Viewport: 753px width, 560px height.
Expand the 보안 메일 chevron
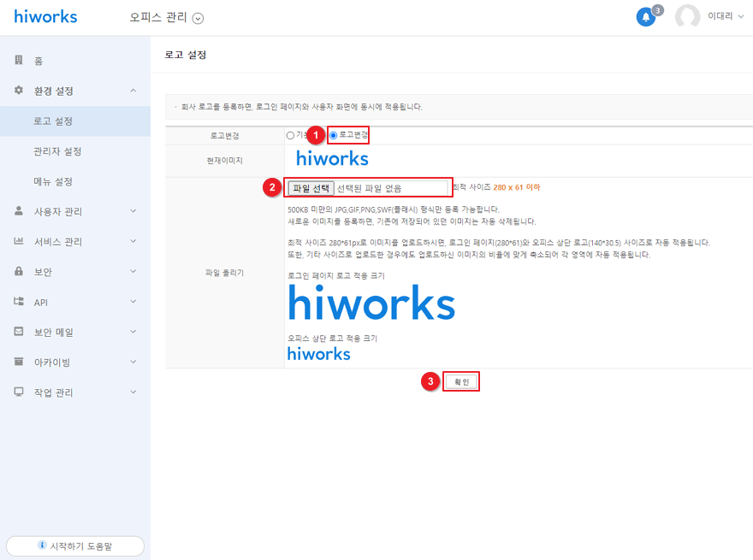coord(133,332)
